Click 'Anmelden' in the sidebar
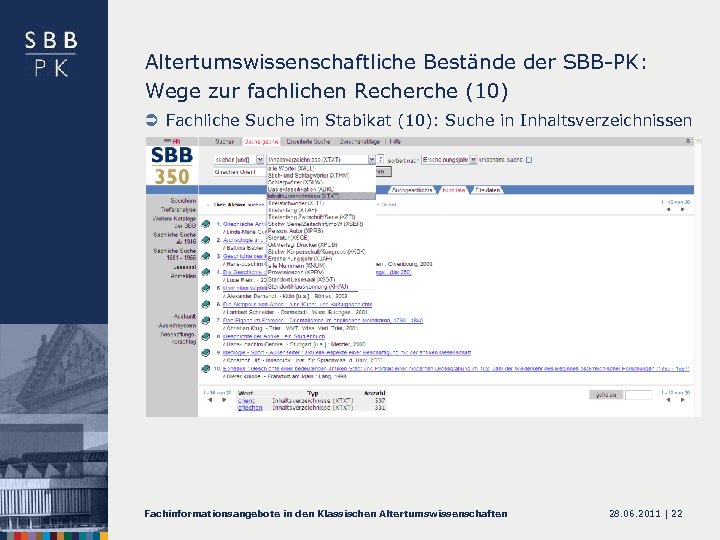 tap(183, 276)
